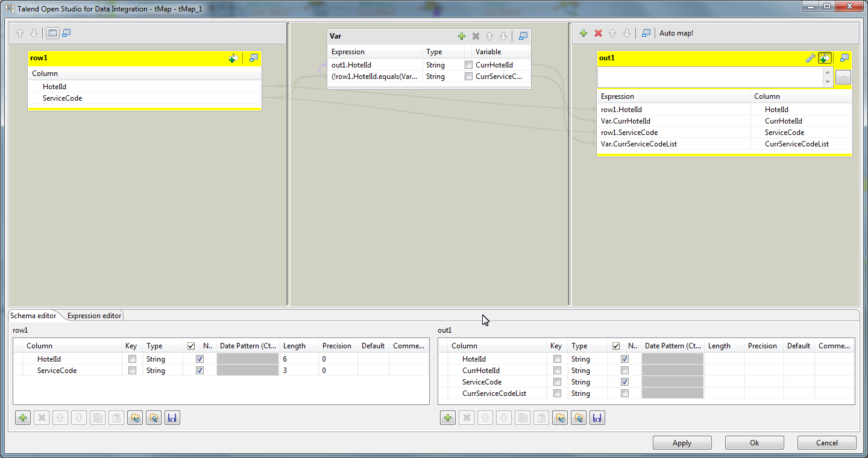Add a new output table from the top-right toolbar

coord(583,33)
